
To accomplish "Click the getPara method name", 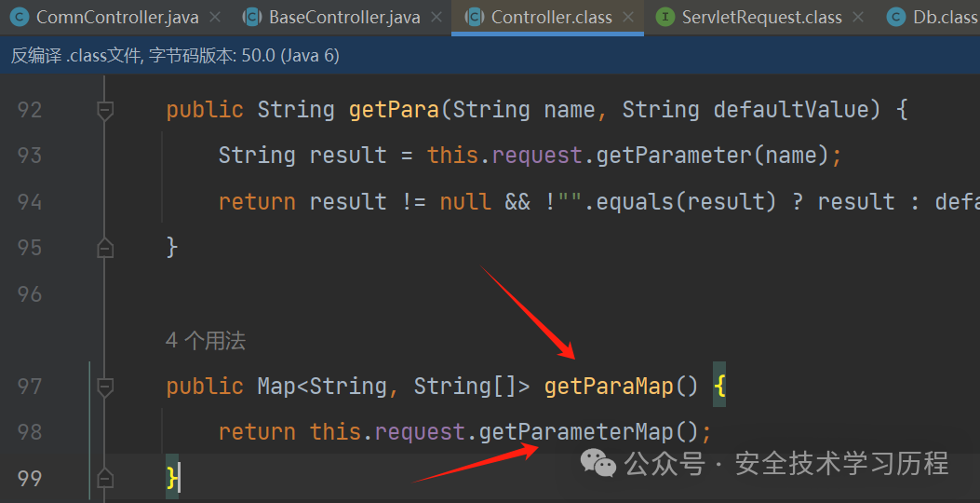I will [x=395, y=110].
